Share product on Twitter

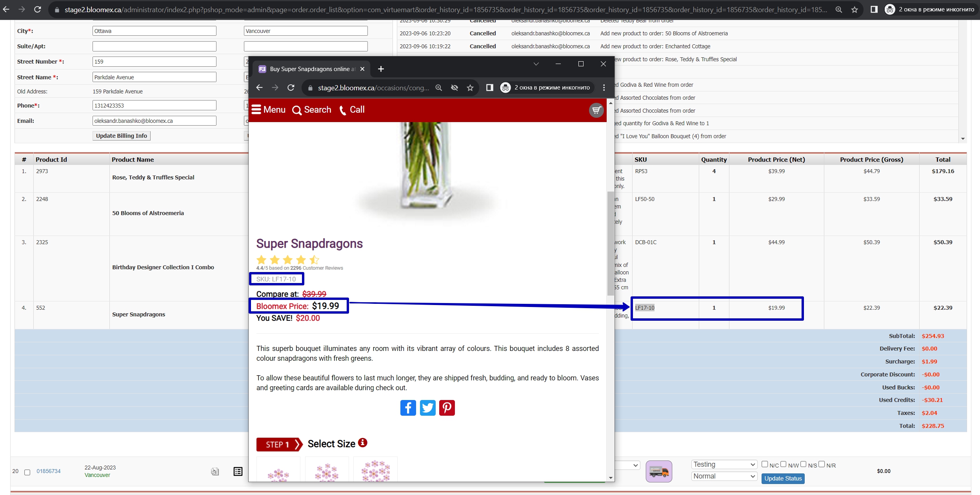tap(427, 408)
